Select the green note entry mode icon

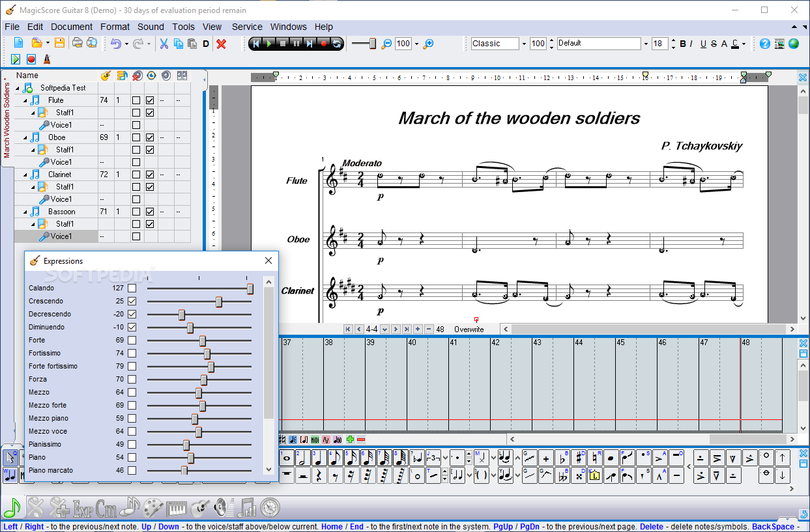(12, 507)
